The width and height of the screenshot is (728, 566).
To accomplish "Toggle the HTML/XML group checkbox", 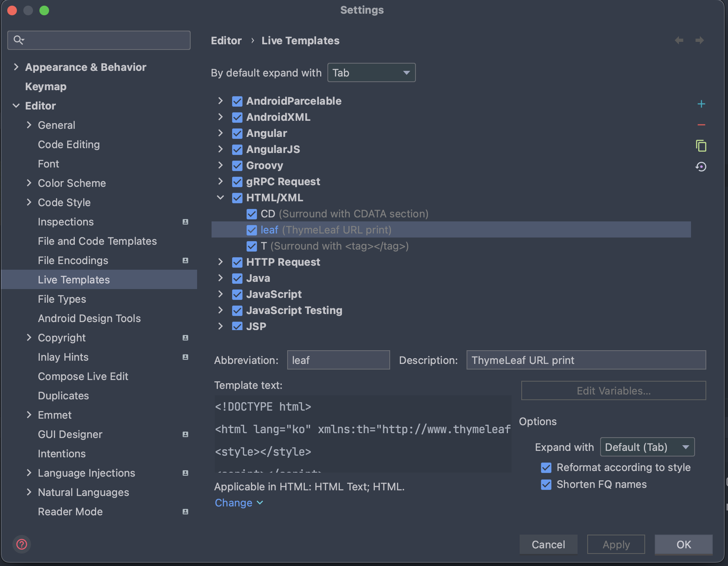I will [237, 198].
